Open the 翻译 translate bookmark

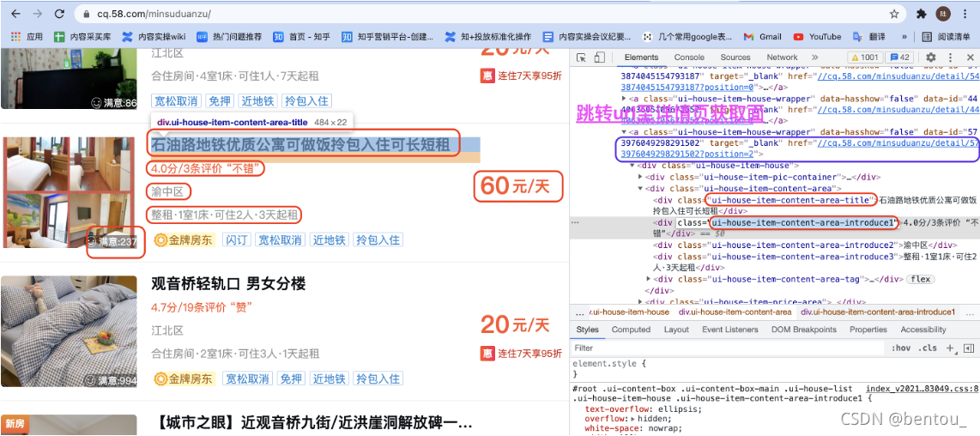[869, 37]
